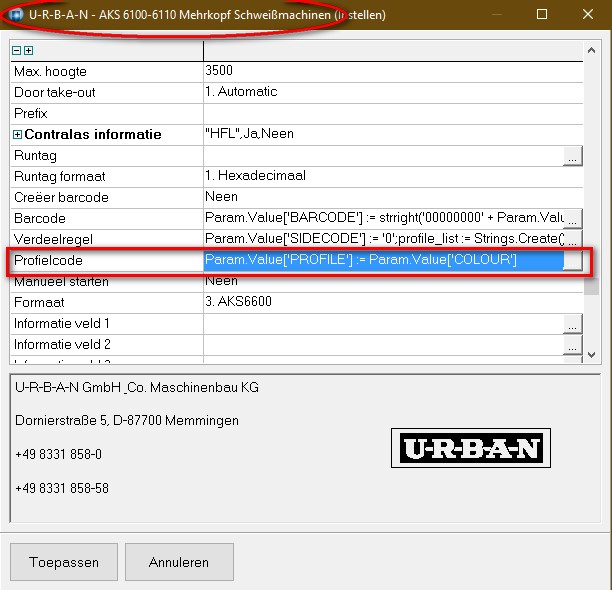Close the U-R-B-A-N settings window
The width and height of the screenshot is (612, 590).
(588, 14)
